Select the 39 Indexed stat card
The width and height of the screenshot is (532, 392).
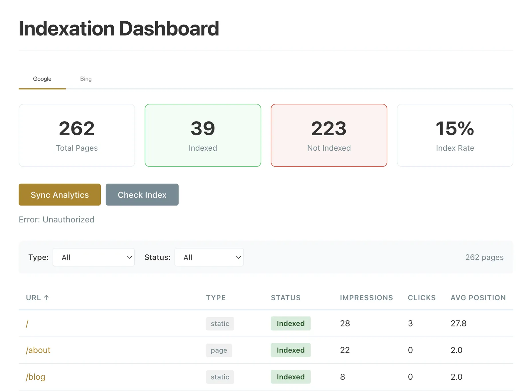(202, 135)
